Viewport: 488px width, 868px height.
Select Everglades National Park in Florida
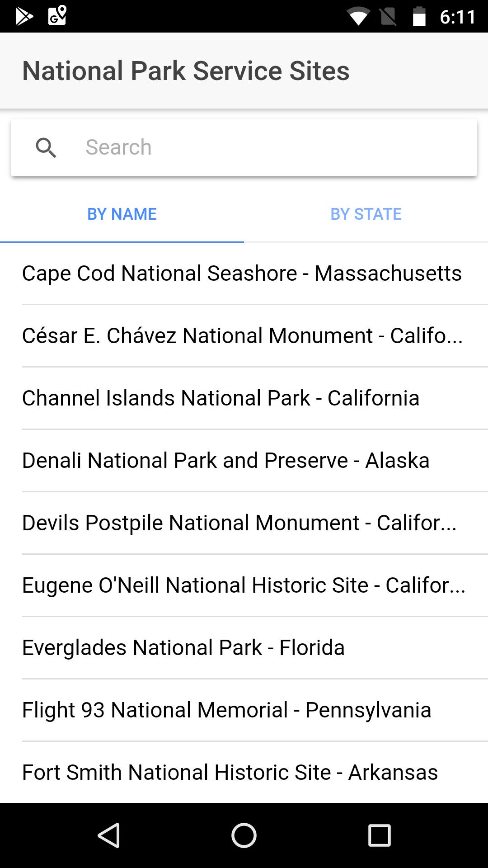click(183, 648)
